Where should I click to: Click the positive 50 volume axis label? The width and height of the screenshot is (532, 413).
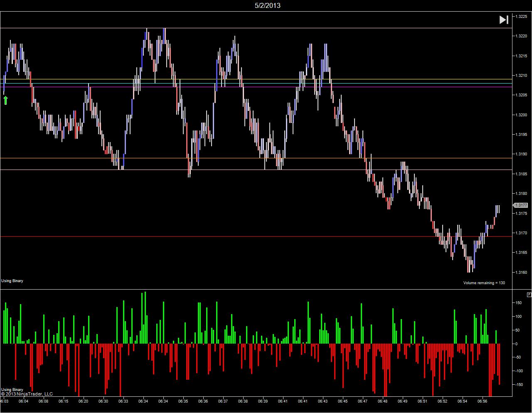(517, 330)
